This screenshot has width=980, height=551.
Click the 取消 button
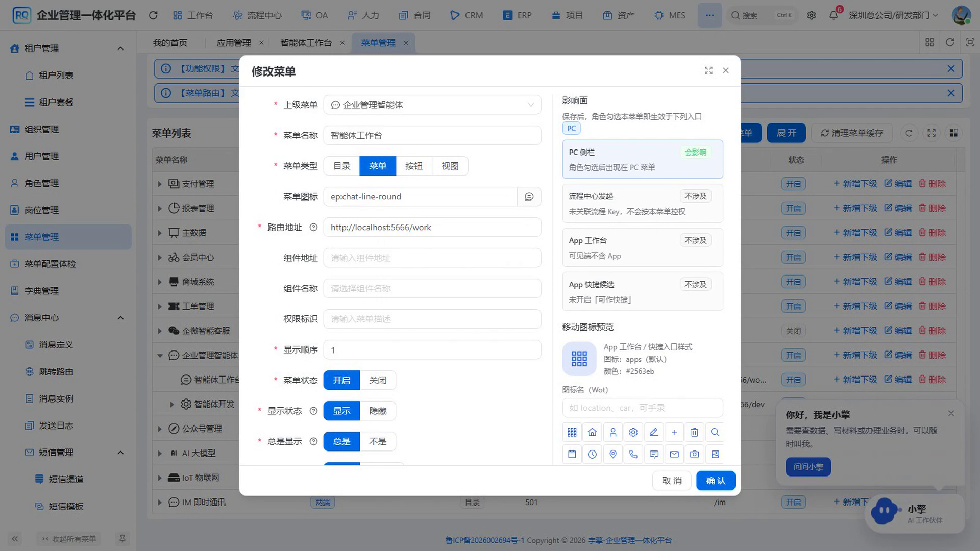[672, 481]
